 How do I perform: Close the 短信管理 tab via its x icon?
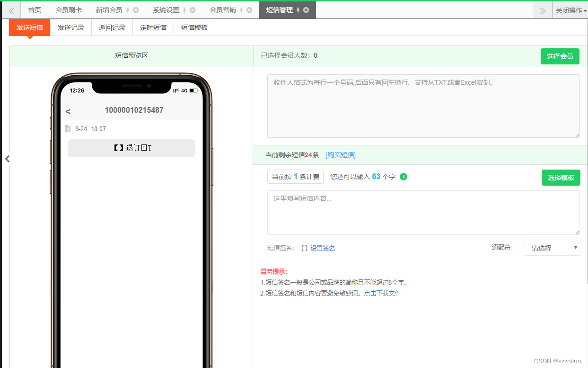[306, 10]
